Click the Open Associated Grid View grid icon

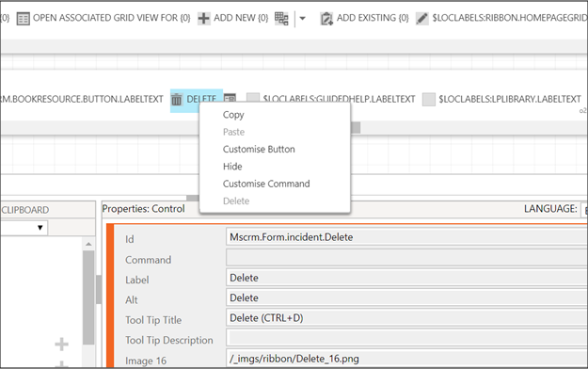point(23,19)
